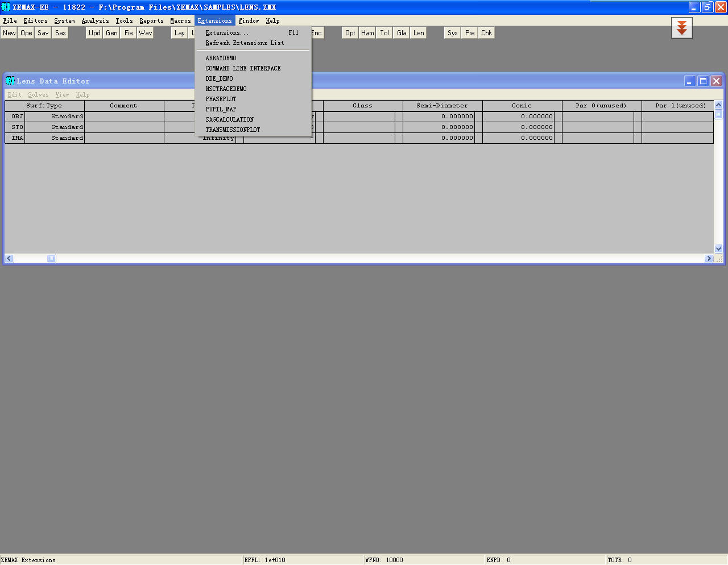This screenshot has height=565, width=728.
Task: Click the New toolbar button
Action: pyautogui.click(x=9, y=33)
